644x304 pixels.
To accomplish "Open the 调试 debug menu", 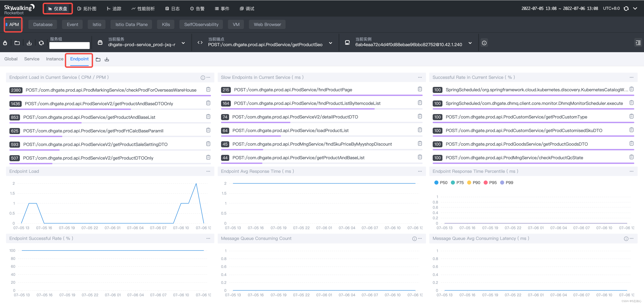I will tap(247, 9).
